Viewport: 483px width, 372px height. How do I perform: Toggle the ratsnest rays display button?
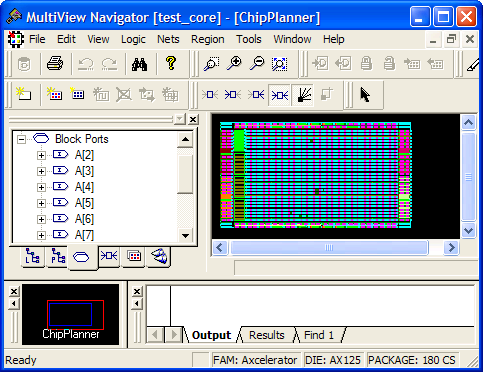tap(303, 95)
